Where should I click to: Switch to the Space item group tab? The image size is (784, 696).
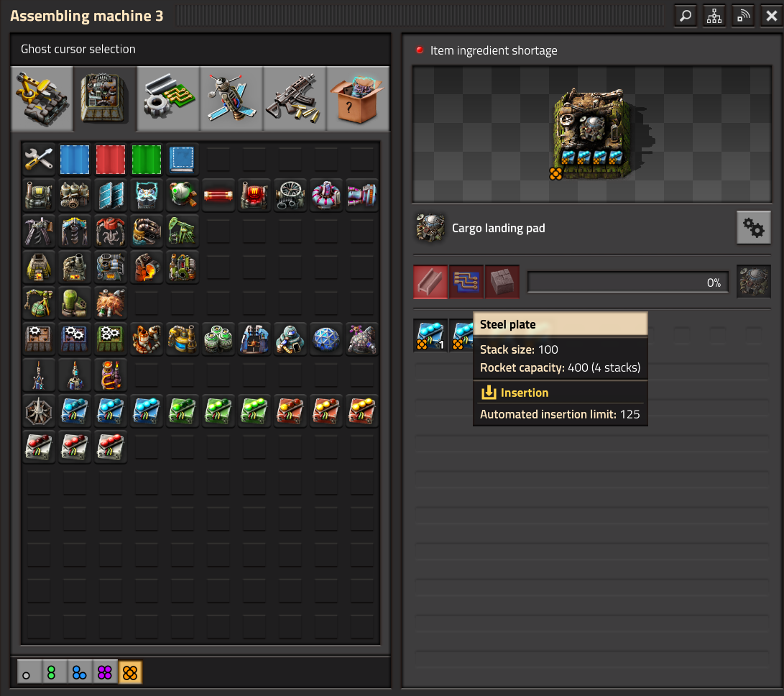coord(231,99)
